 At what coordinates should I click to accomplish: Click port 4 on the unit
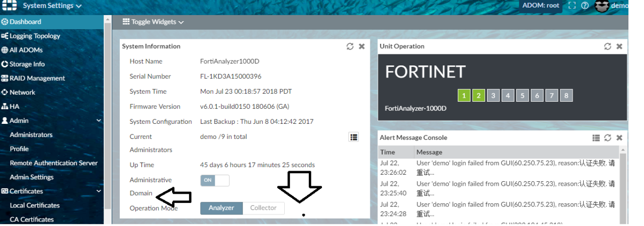pyautogui.click(x=508, y=96)
